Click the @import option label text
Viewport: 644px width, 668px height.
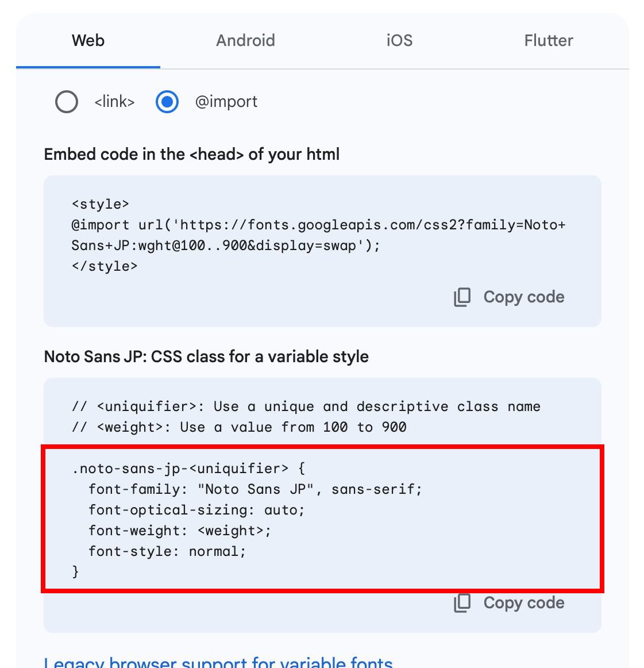(x=226, y=102)
